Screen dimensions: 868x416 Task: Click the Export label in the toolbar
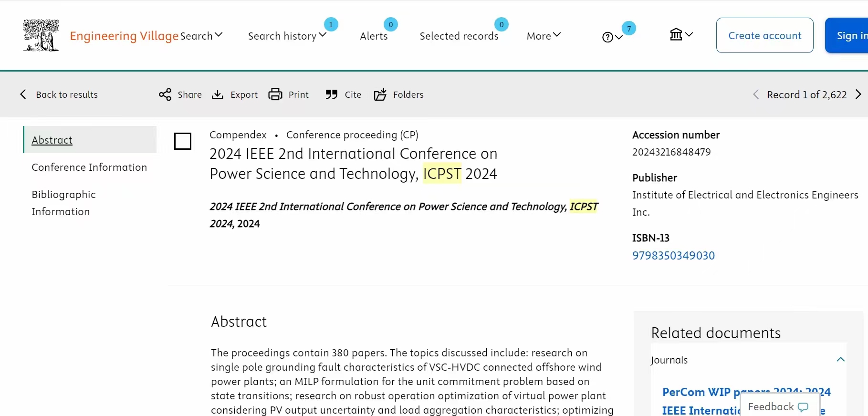click(x=244, y=94)
